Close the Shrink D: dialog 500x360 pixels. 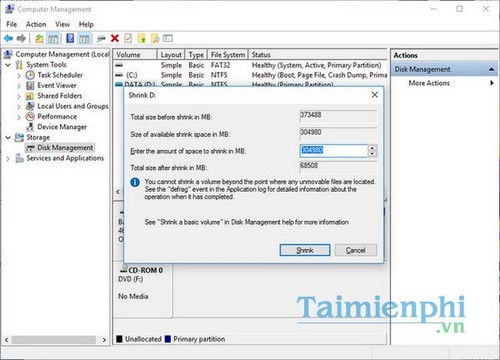point(375,95)
